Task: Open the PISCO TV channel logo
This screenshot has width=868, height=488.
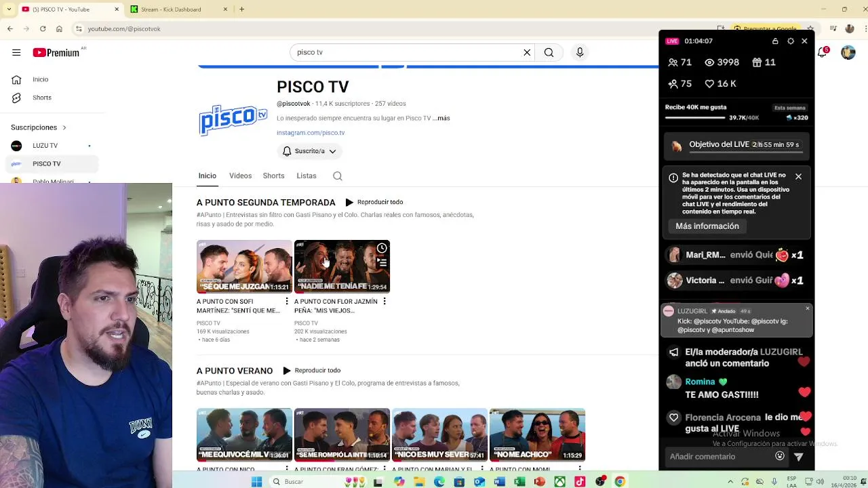Action: pyautogui.click(x=233, y=119)
